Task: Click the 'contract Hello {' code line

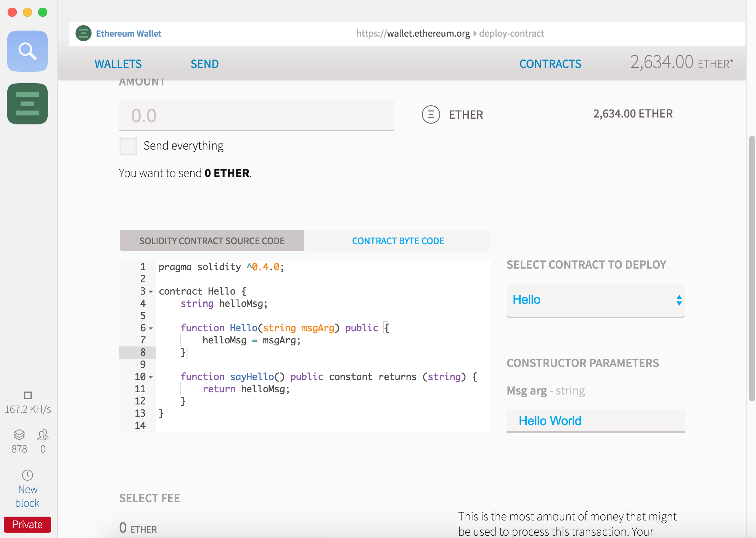Action: [203, 292]
